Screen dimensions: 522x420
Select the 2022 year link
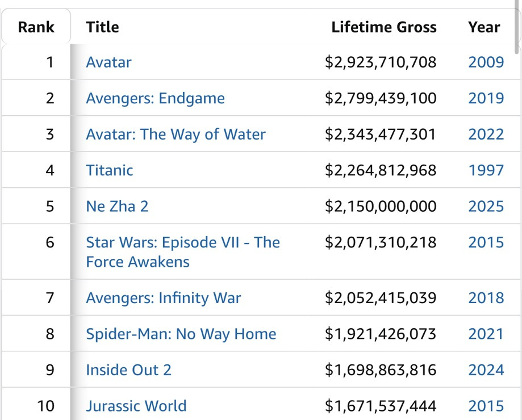(x=486, y=135)
